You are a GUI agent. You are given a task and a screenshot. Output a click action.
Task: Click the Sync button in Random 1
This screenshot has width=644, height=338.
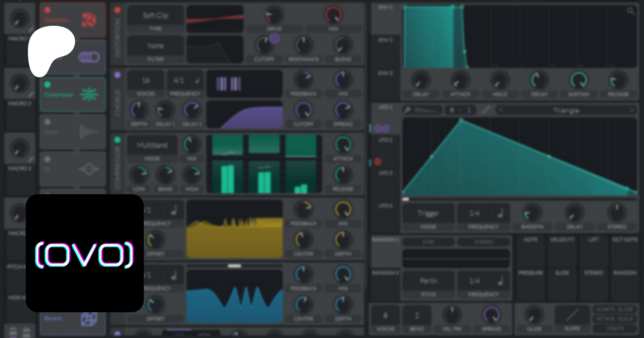coord(428,242)
